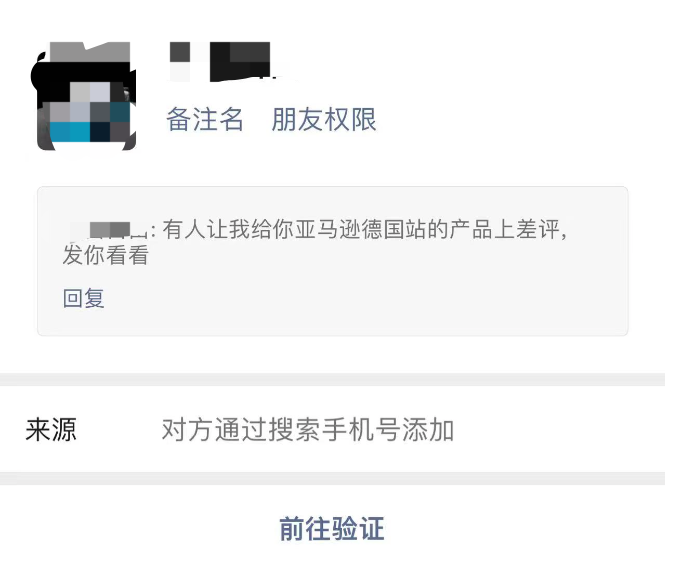This screenshot has width=682, height=562.
Task: Click the blue pixel area of the avatar
Action: 70,132
